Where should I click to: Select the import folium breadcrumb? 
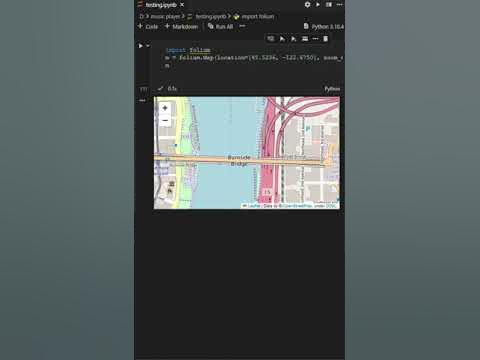tap(258, 16)
